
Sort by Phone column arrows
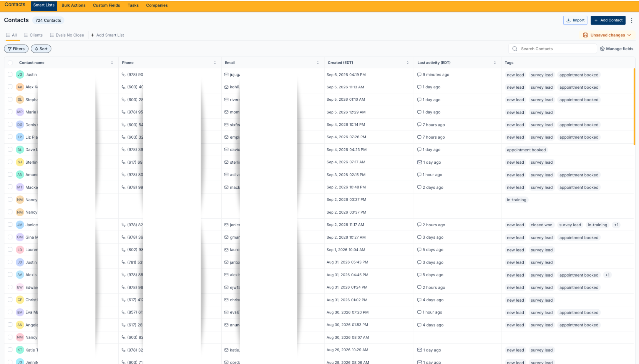point(215,63)
